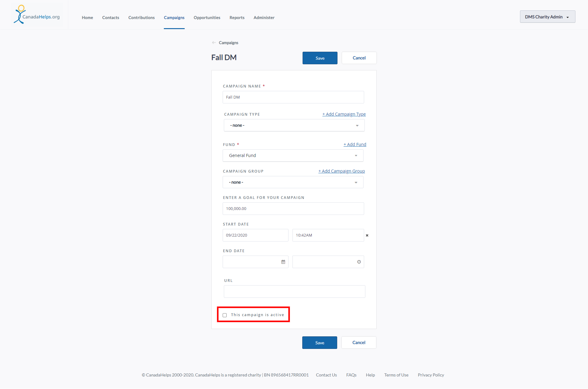This screenshot has height=389, width=588.
Task: Click the Campaign Name field containing Fall DM
Action: pyautogui.click(x=293, y=97)
